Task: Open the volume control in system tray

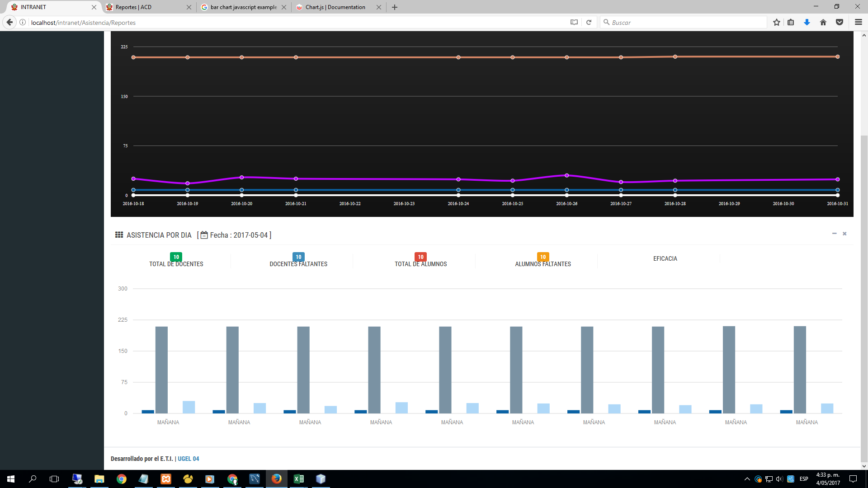Action: [x=779, y=479]
